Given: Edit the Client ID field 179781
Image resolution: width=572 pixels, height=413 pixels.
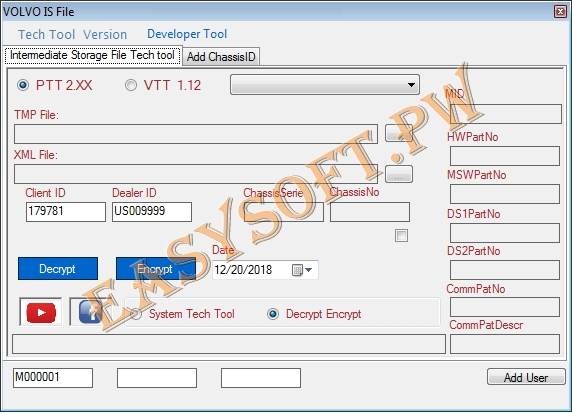Looking at the screenshot, I should (x=66, y=212).
